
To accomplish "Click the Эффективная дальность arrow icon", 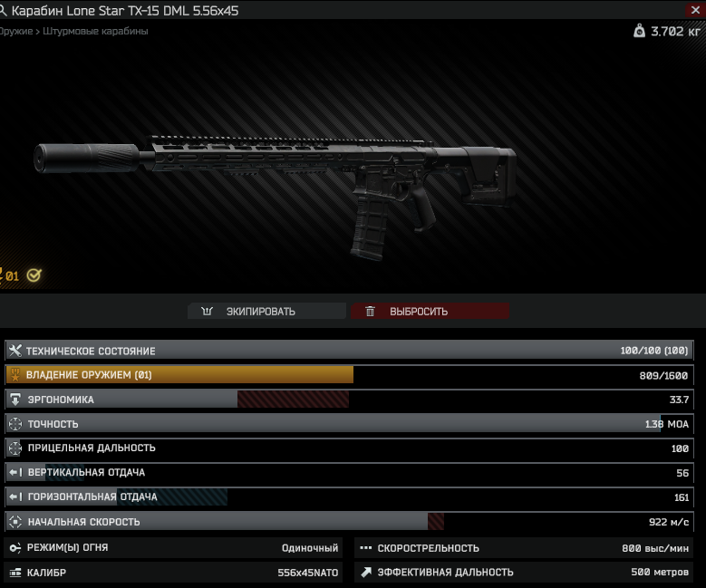I will click(366, 573).
